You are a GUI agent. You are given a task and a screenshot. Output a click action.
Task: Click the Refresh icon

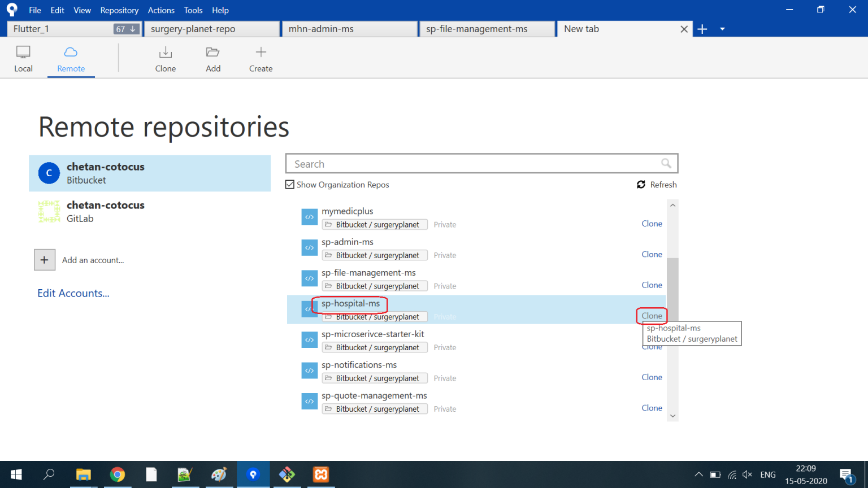pos(641,185)
